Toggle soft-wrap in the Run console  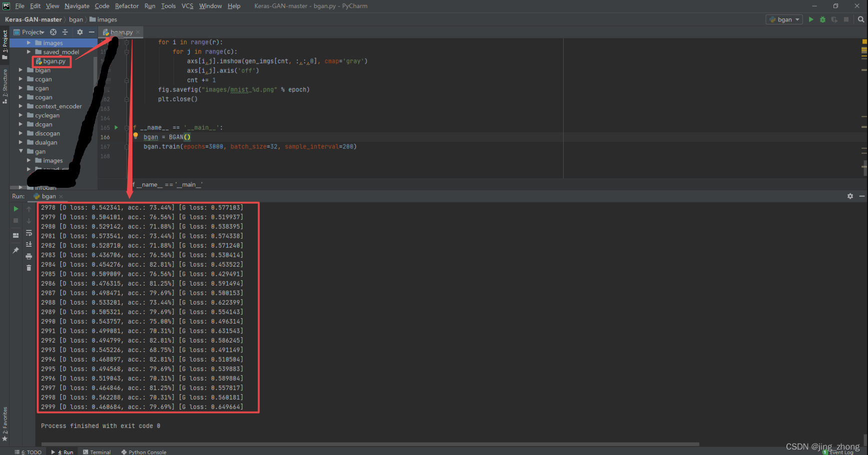(29, 233)
